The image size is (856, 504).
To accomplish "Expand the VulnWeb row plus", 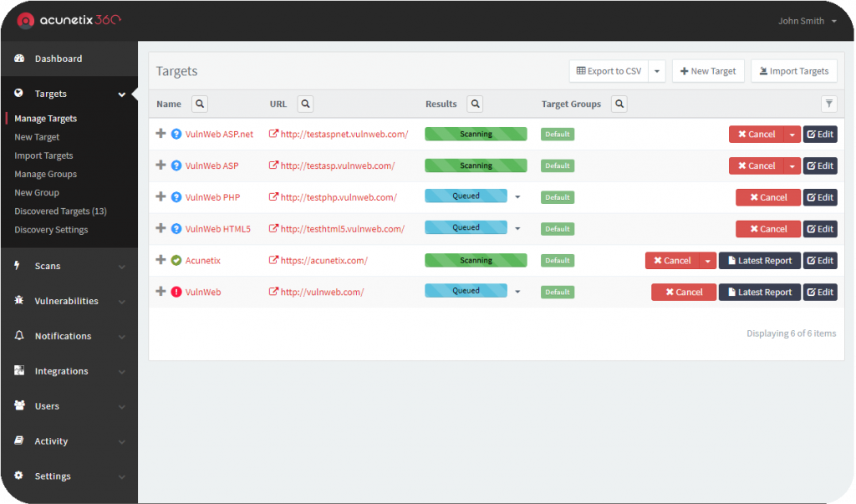I will click(160, 291).
